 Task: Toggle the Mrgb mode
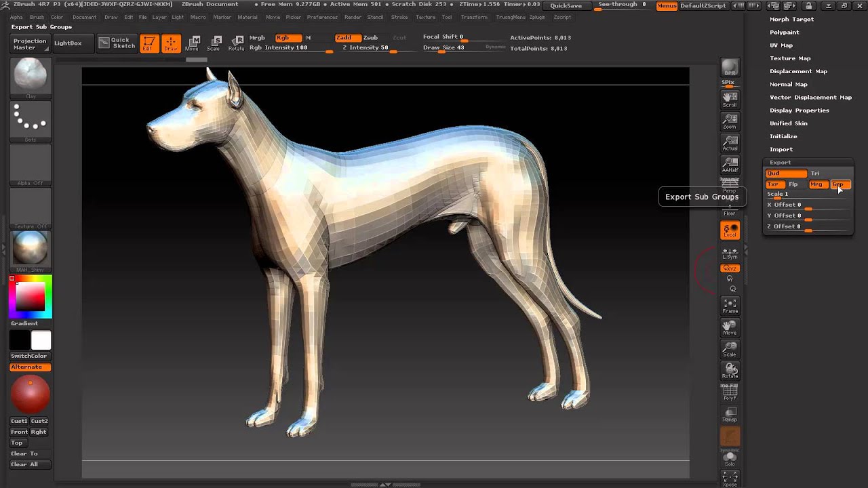tap(257, 38)
